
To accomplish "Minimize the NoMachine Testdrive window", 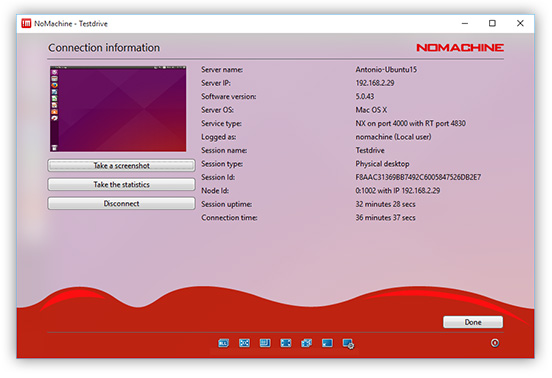I will coord(465,23).
